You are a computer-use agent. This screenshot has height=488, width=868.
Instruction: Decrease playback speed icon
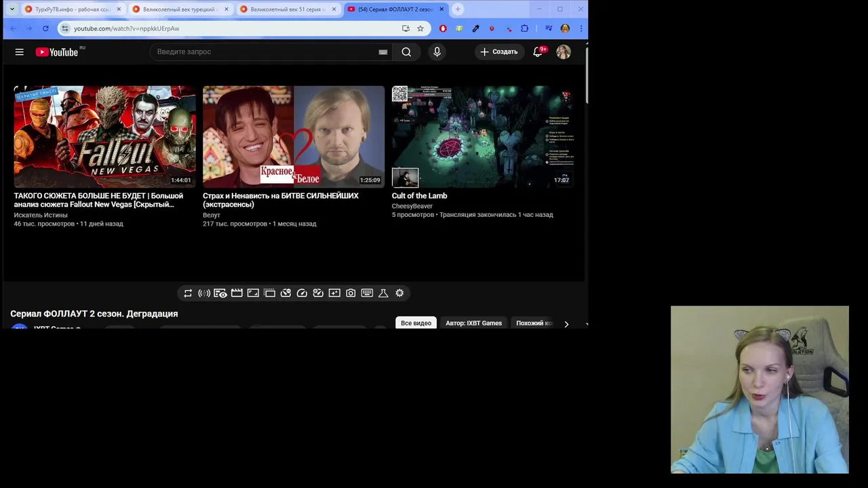pyautogui.click(x=285, y=293)
